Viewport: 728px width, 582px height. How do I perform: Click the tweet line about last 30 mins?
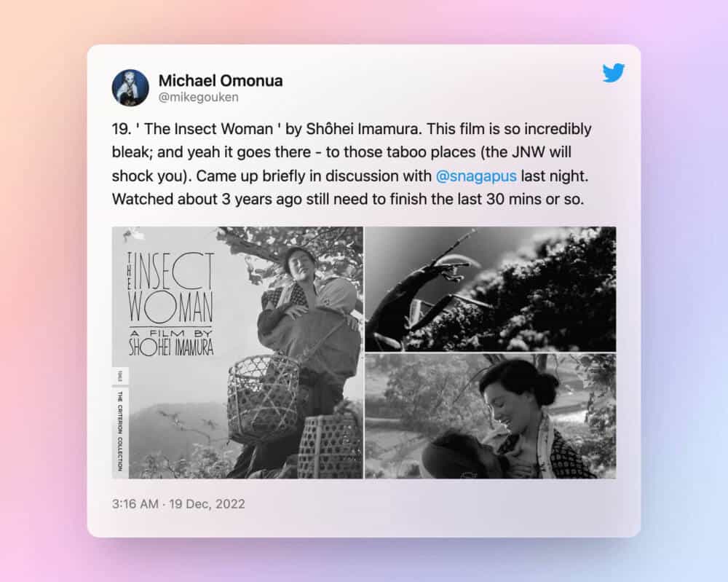tap(348, 200)
